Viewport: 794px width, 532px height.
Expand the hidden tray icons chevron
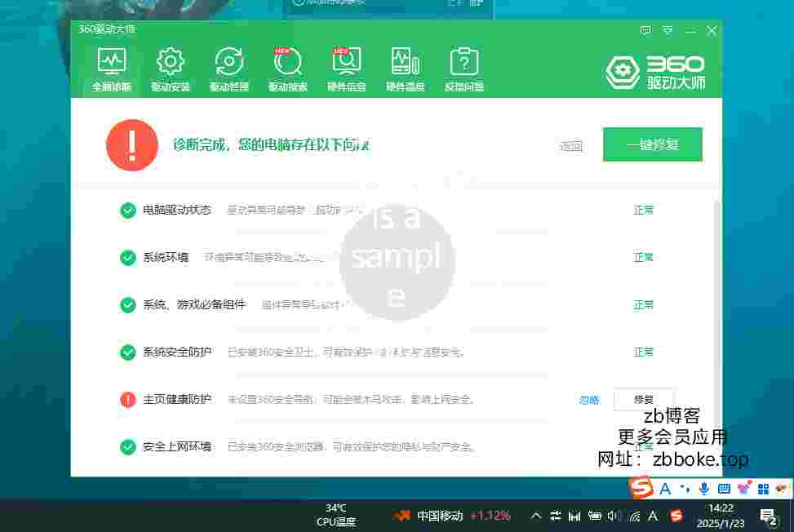coord(535,516)
